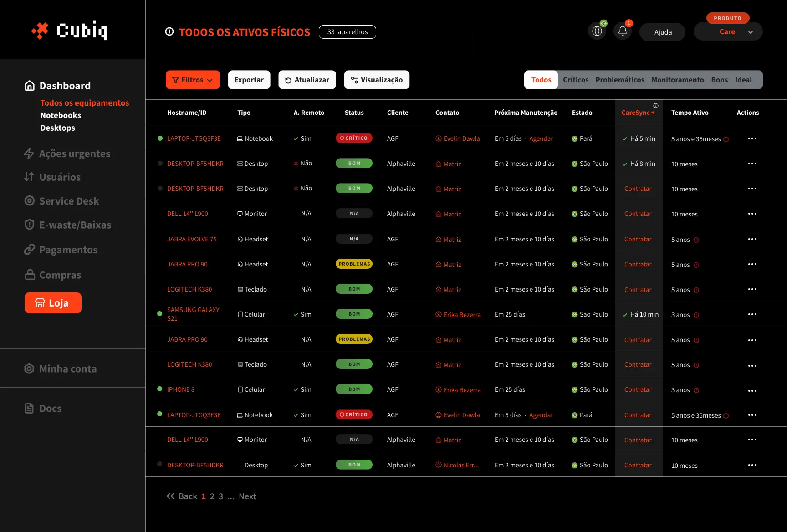
Task: Click the Exportar button
Action: [x=249, y=80]
